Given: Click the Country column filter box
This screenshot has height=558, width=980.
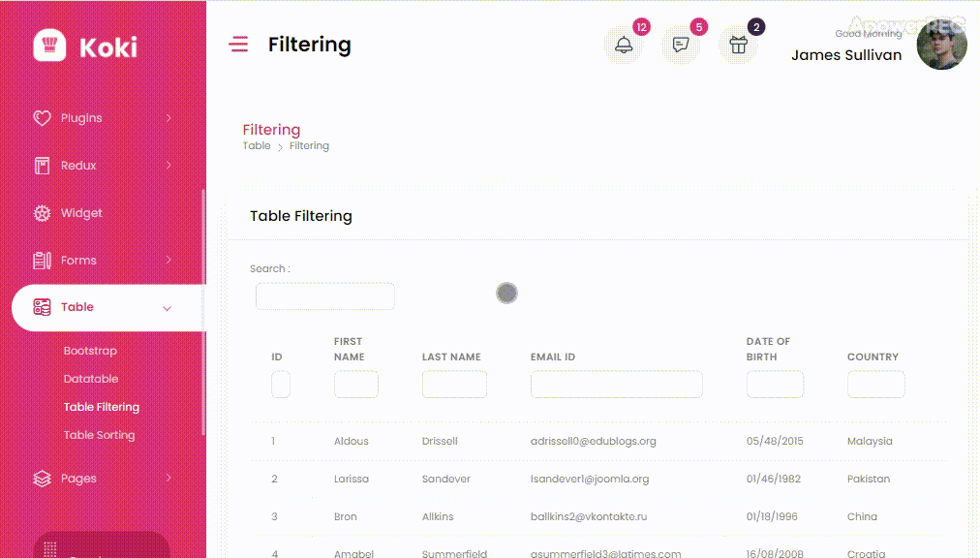Looking at the screenshot, I should 875,385.
